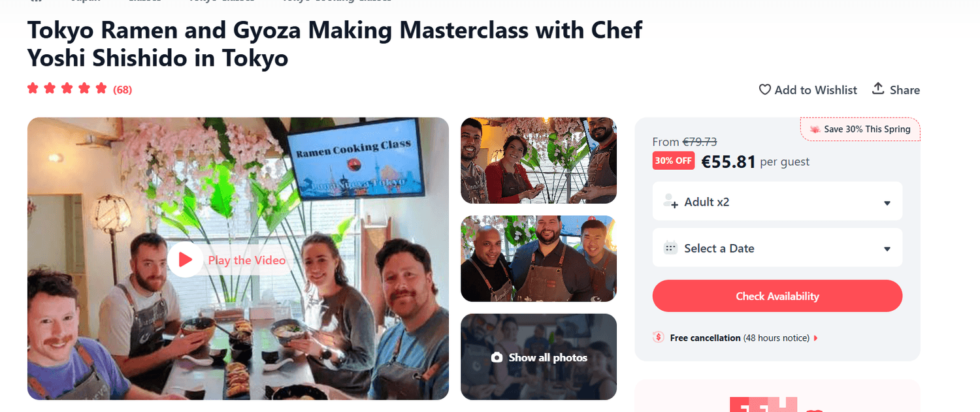Click the add-person icon beside Adult x2
This screenshot has width=980, height=412.
[x=670, y=202]
